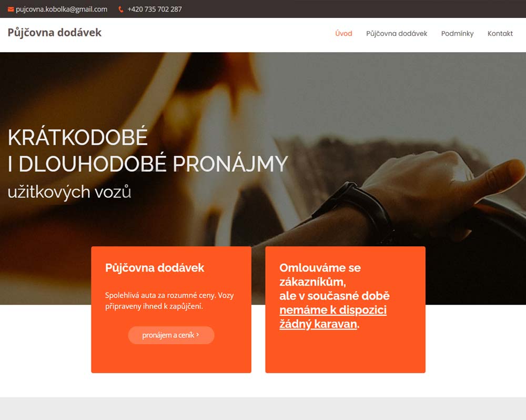Open the pujcovna.kobolka@gmail.com email link

pyautogui.click(x=62, y=9)
